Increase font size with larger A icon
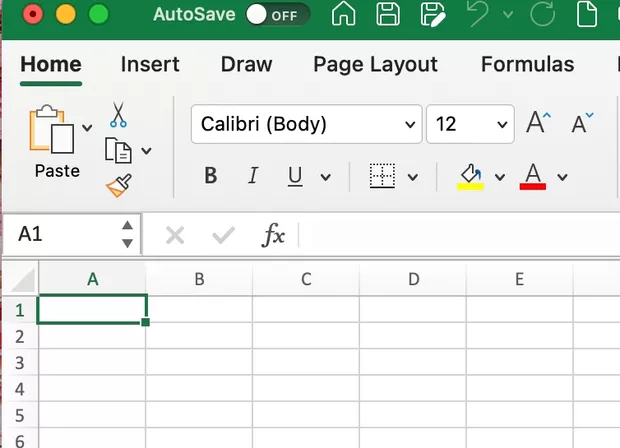The image size is (620, 448). tap(538, 124)
